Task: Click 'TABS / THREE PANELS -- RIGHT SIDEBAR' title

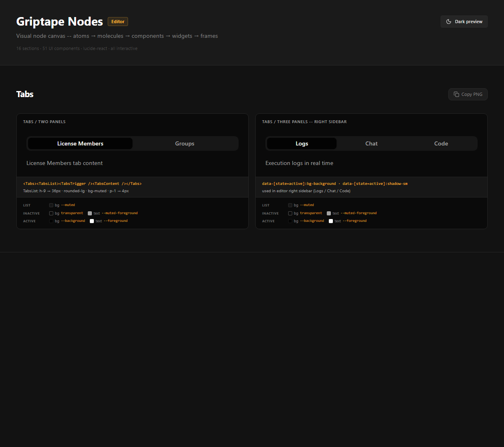Action: click(x=304, y=122)
